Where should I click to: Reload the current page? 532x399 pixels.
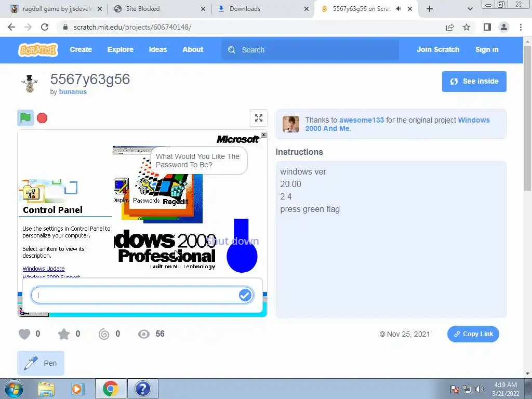pos(45,27)
